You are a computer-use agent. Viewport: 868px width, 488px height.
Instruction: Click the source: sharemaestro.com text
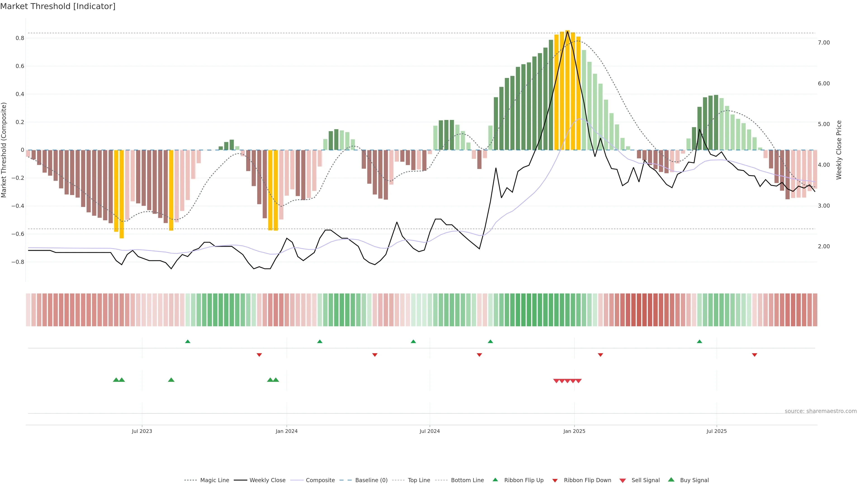coord(821,411)
